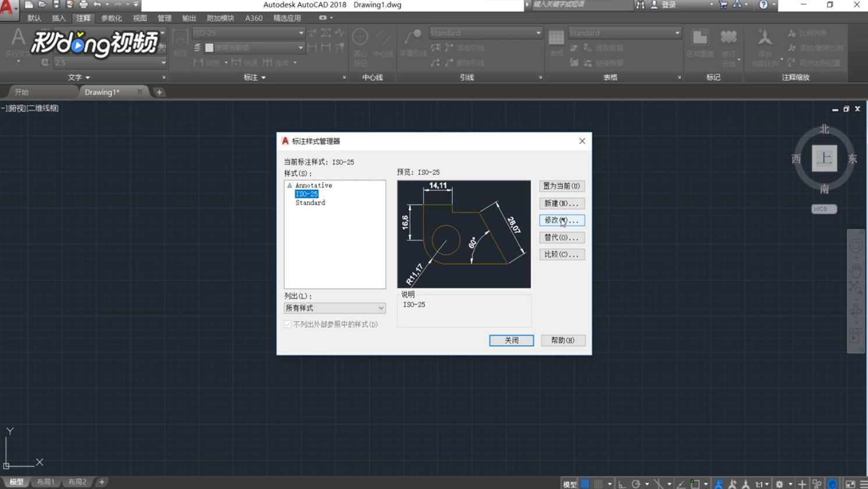Expand the 文字 panel

click(x=79, y=77)
